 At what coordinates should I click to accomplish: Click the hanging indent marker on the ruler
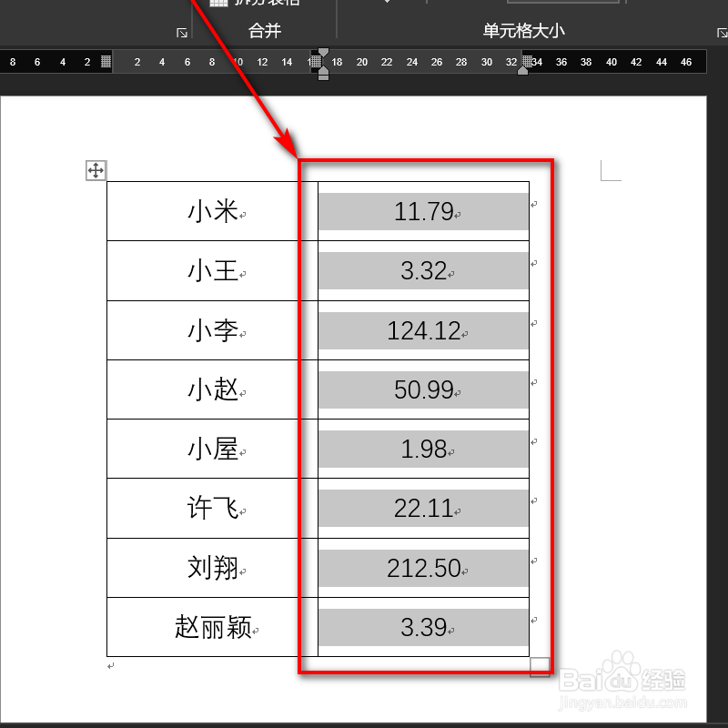click(x=323, y=68)
